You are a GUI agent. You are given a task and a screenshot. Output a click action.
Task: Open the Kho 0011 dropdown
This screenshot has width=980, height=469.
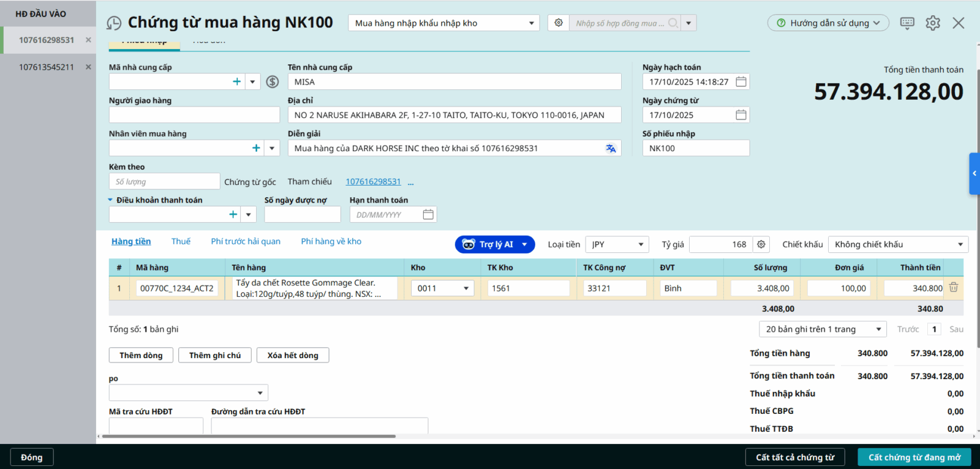[466, 288]
